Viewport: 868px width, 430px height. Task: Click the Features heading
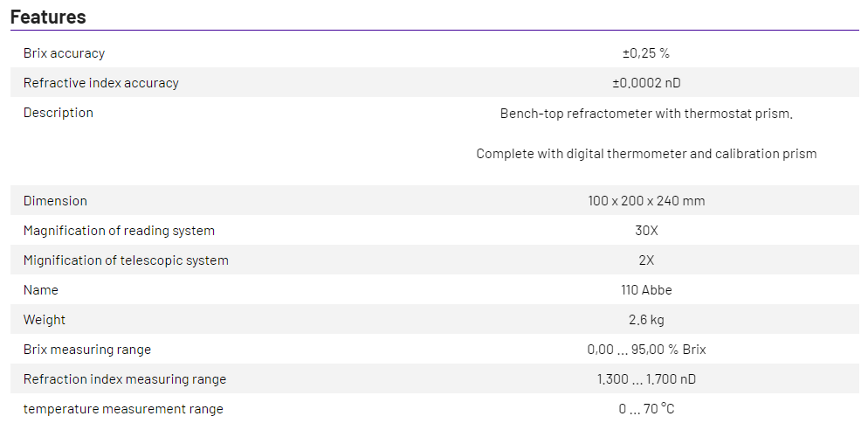click(48, 17)
